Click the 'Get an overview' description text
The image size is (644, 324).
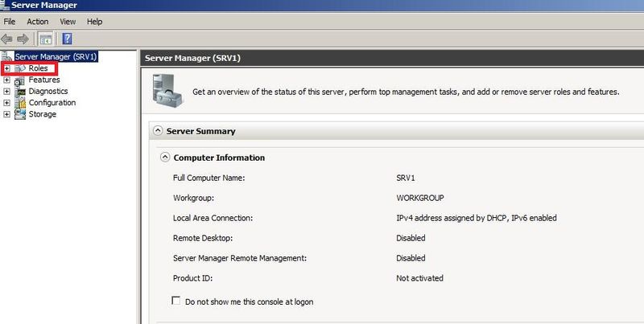pos(406,92)
